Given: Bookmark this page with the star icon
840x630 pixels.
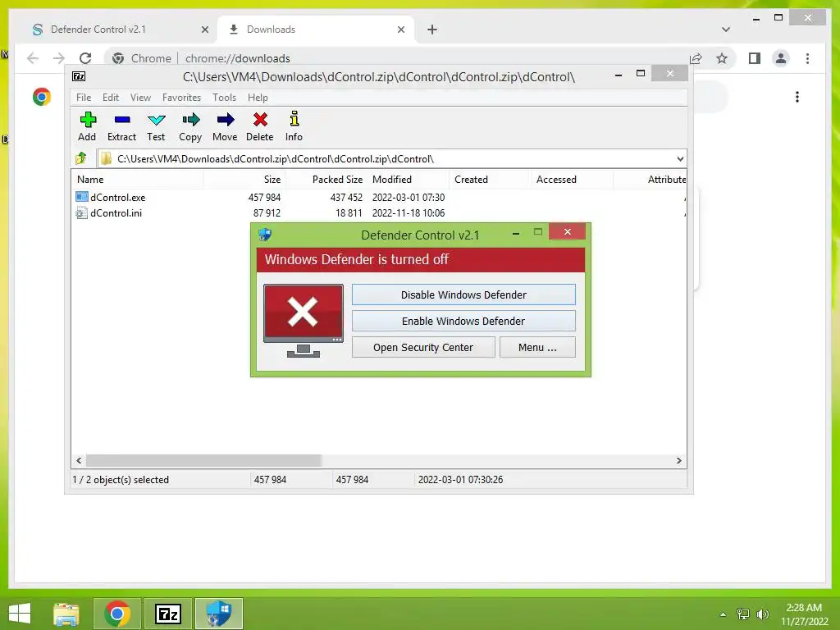Looking at the screenshot, I should click(x=722, y=58).
